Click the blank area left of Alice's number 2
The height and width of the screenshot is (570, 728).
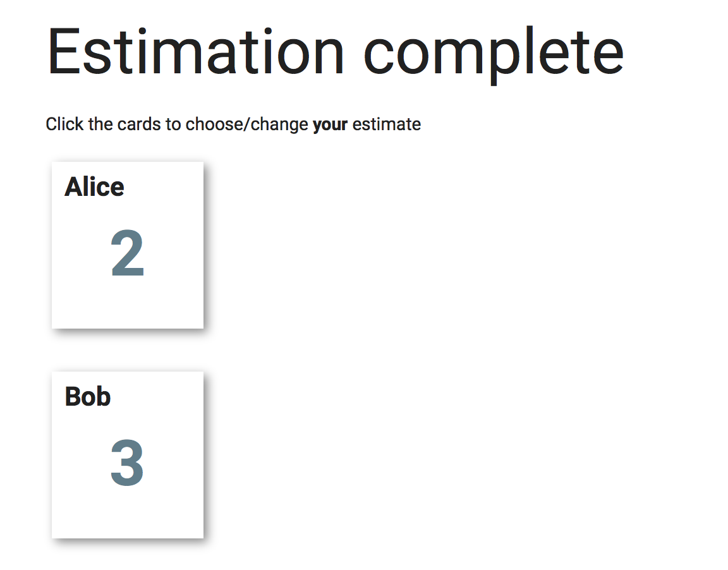tap(82, 253)
